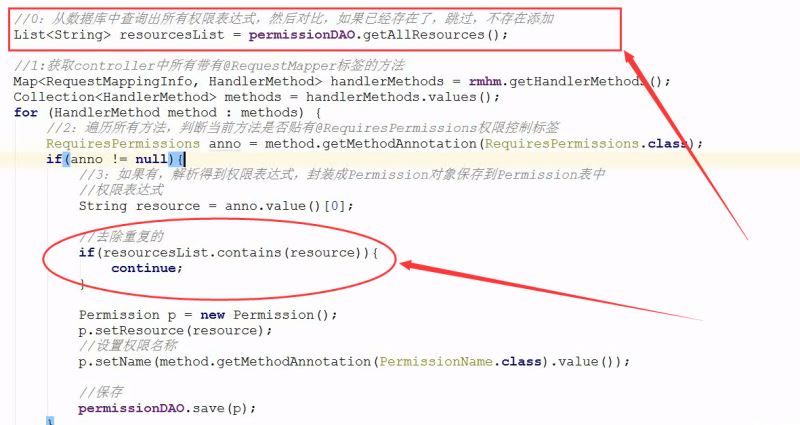Click the permissionDAO field in first line
Screen dimensions: 800x425
302,35
